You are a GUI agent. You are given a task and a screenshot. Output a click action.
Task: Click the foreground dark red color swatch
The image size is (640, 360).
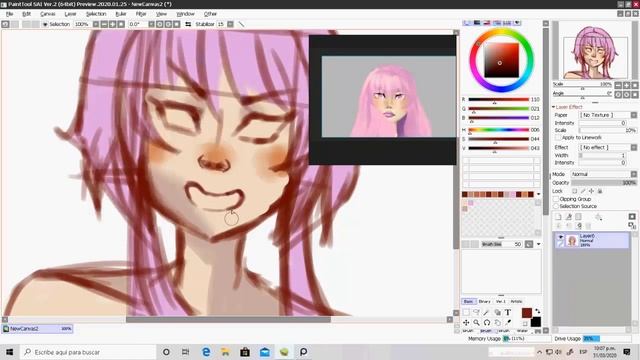[527, 313]
